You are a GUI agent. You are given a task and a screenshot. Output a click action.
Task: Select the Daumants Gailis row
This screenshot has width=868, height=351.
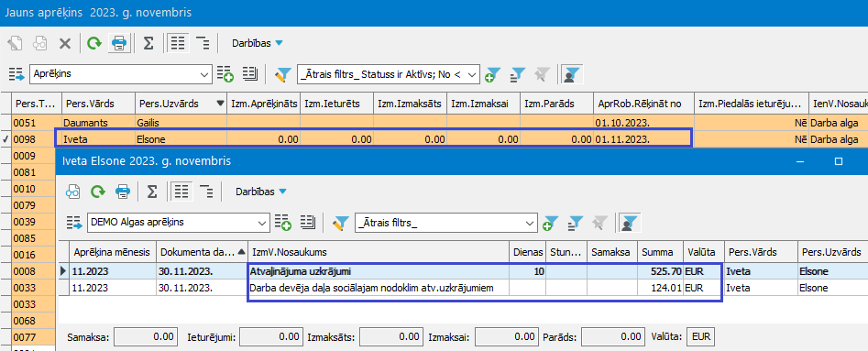(x=440, y=123)
